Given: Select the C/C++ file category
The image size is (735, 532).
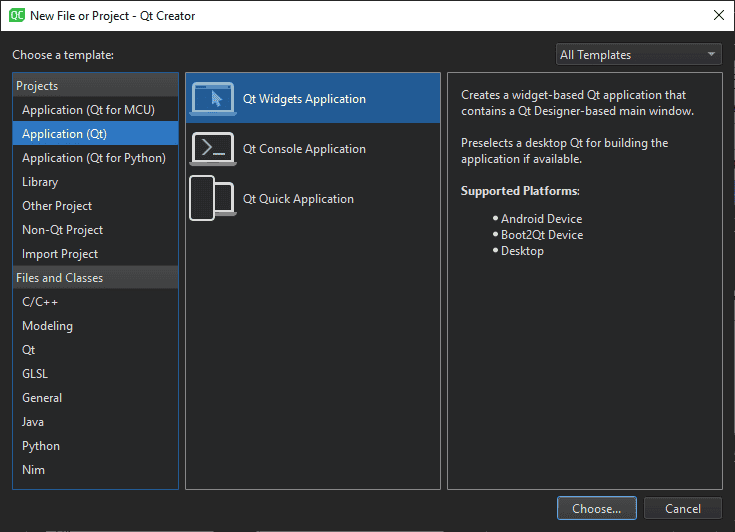Looking at the screenshot, I should (x=96, y=302).
